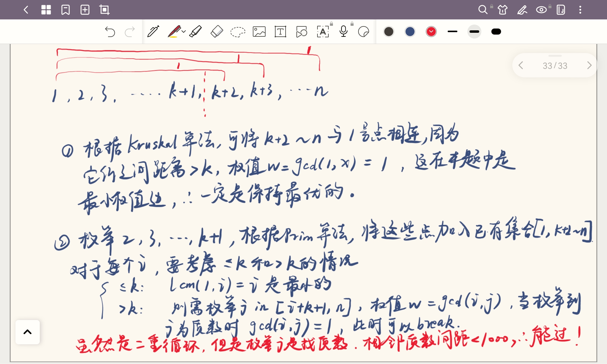Screen dimensions: 607x364
Task: Select the eraser tool
Action: click(217, 32)
